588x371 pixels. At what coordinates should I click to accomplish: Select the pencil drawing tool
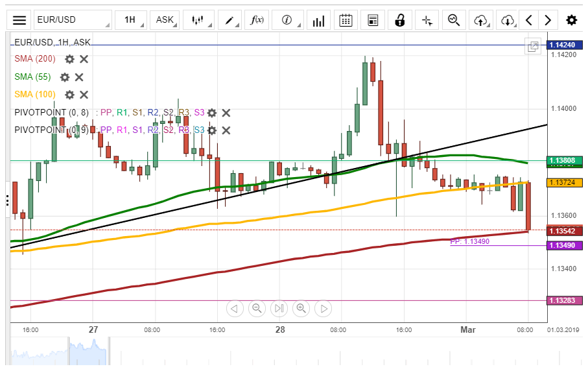point(229,20)
